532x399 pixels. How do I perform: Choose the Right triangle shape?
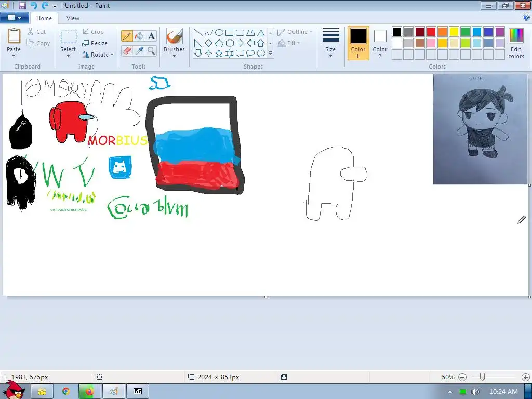pyautogui.click(x=198, y=43)
